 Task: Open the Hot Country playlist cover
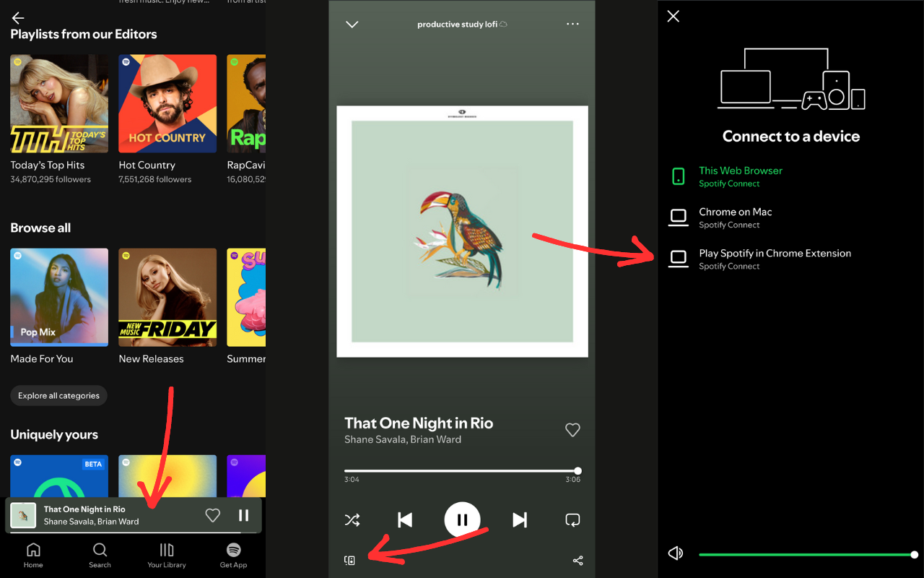(x=167, y=104)
